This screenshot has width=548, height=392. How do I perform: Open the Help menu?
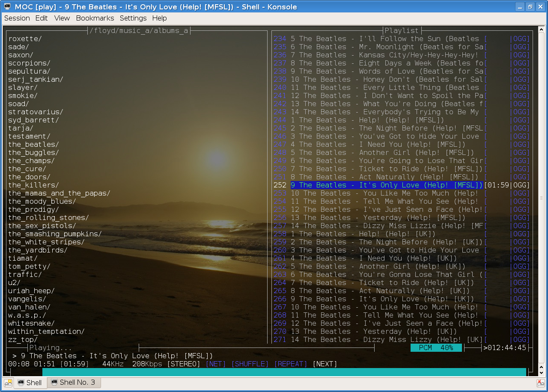[x=159, y=18]
